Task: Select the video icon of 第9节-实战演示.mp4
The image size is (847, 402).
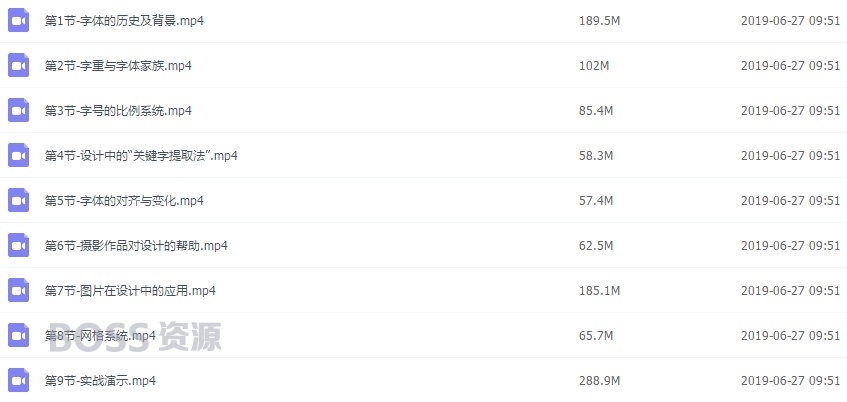Action: [18, 380]
